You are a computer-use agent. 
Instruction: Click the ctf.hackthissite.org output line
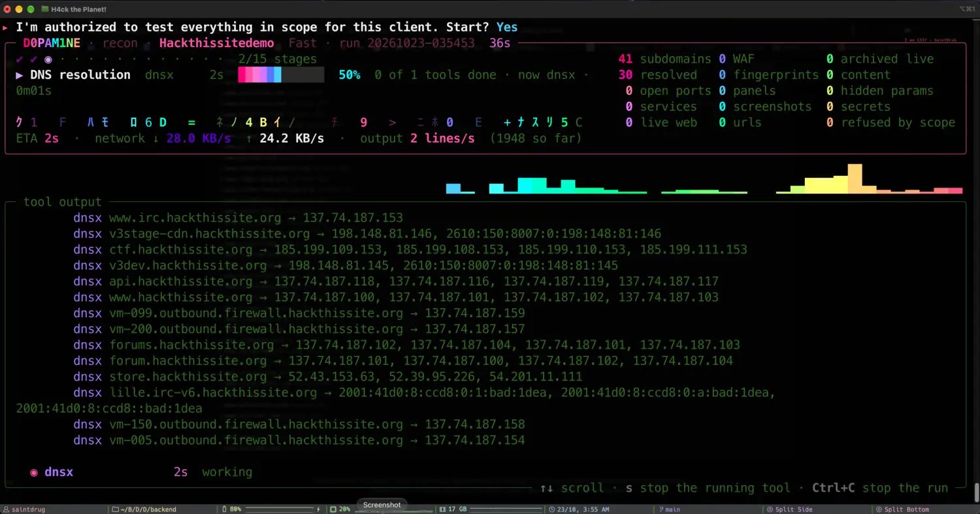pyautogui.click(x=410, y=250)
